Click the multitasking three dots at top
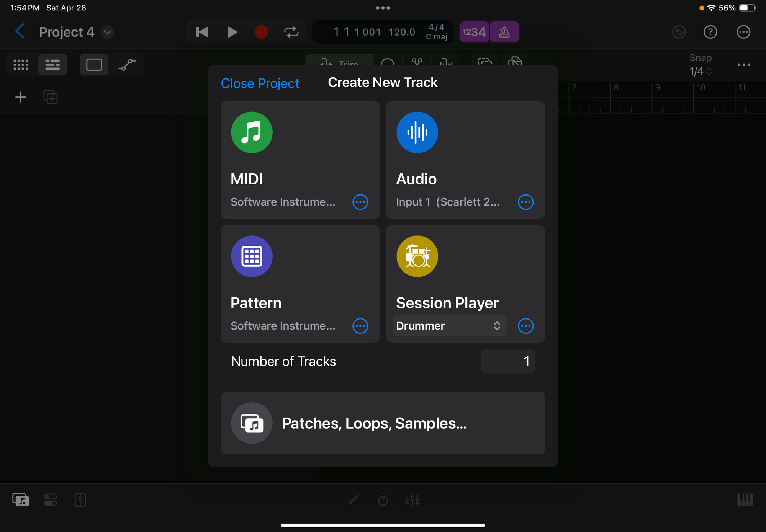This screenshot has height=532, width=766. click(x=383, y=8)
